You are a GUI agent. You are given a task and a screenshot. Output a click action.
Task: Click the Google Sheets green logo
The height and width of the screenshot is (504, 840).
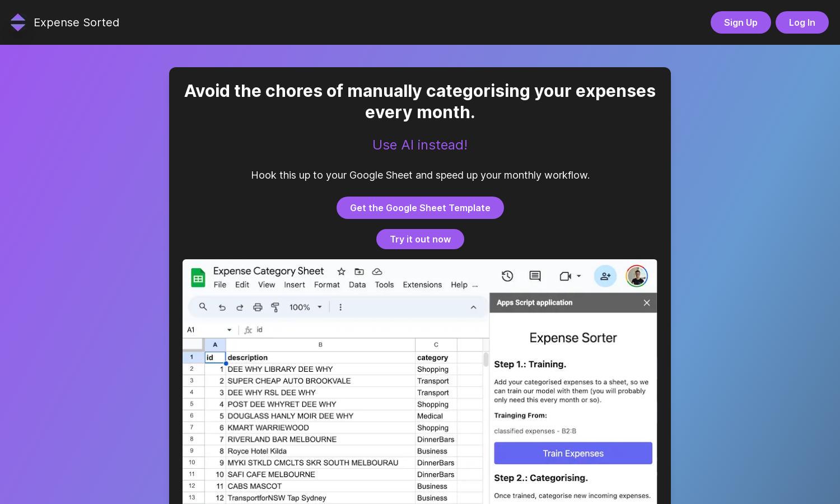(x=198, y=278)
